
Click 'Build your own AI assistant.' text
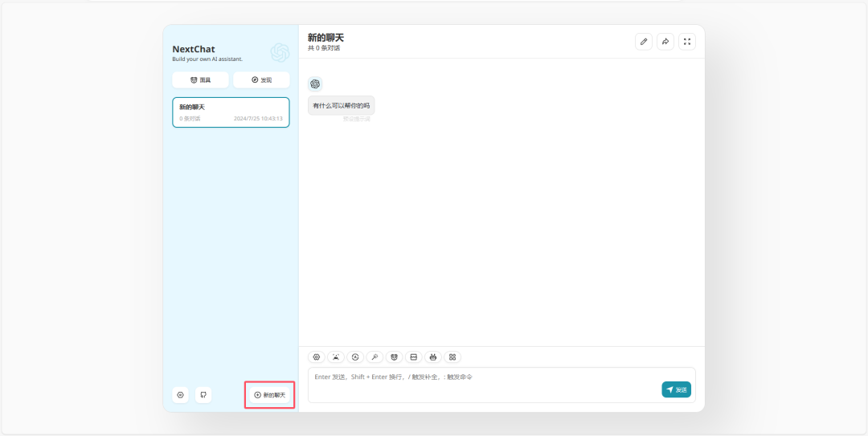click(x=207, y=59)
